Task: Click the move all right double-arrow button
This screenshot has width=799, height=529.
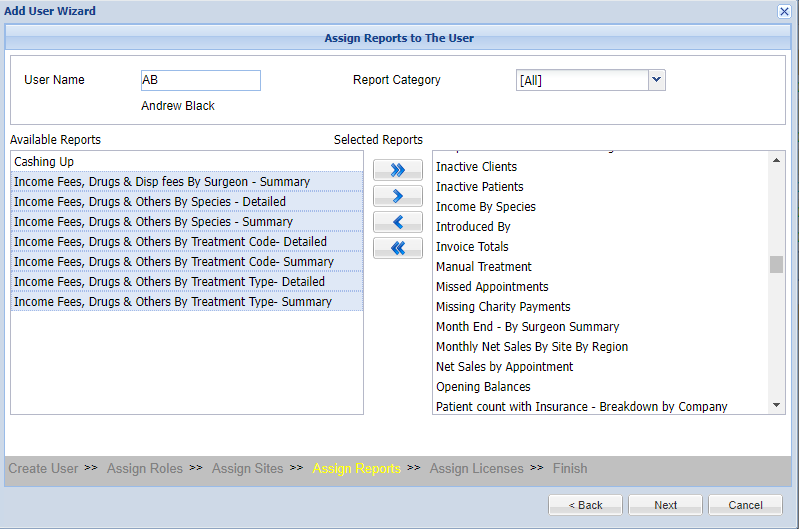Action: click(398, 170)
